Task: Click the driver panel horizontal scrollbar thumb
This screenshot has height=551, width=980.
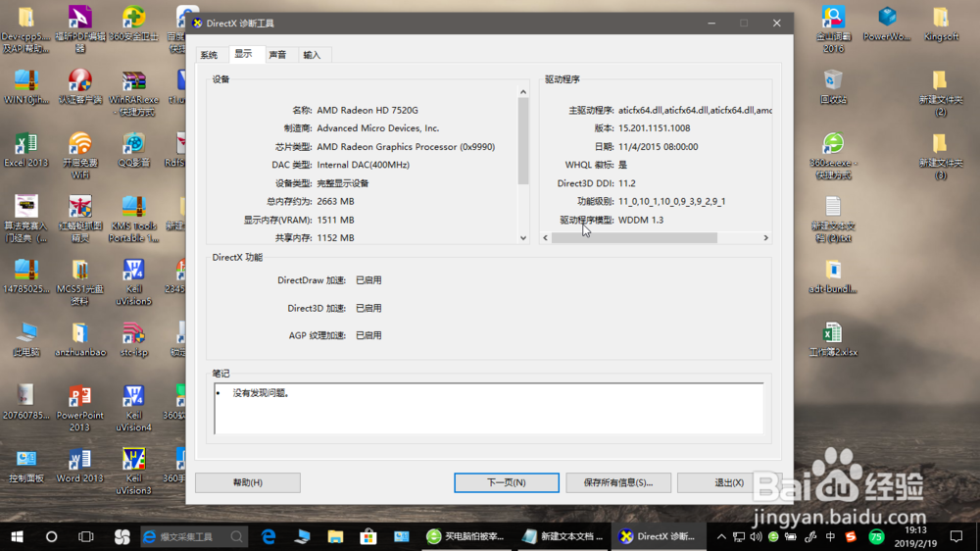Action: (634, 237)
